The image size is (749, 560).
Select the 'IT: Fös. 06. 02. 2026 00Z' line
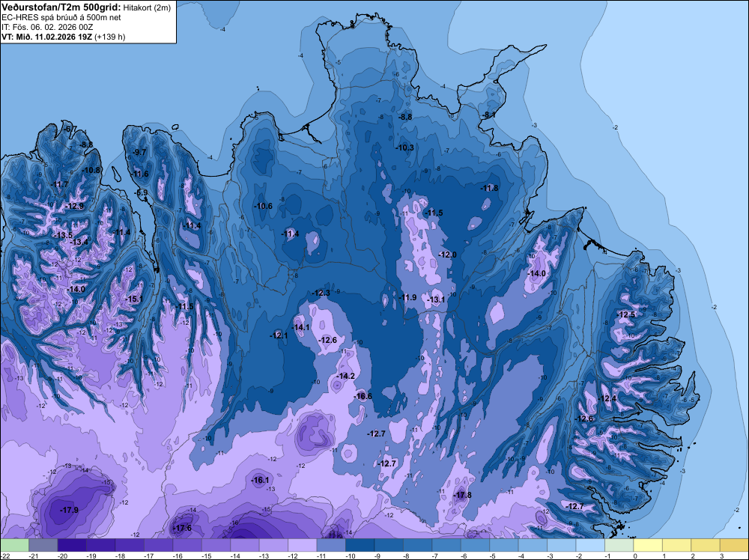(46, 27)
